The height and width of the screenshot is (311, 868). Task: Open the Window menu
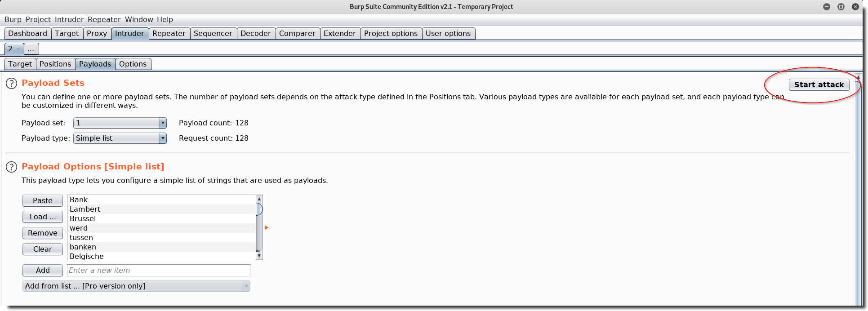(x=139, y=20)
